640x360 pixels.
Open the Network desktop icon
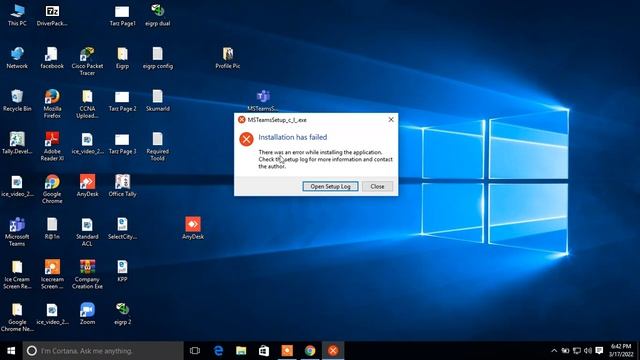tap(17, 58)
